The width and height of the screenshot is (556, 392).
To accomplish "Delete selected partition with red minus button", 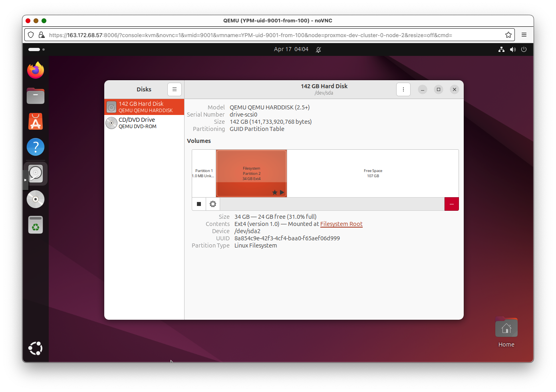I will tap(451, 204).
